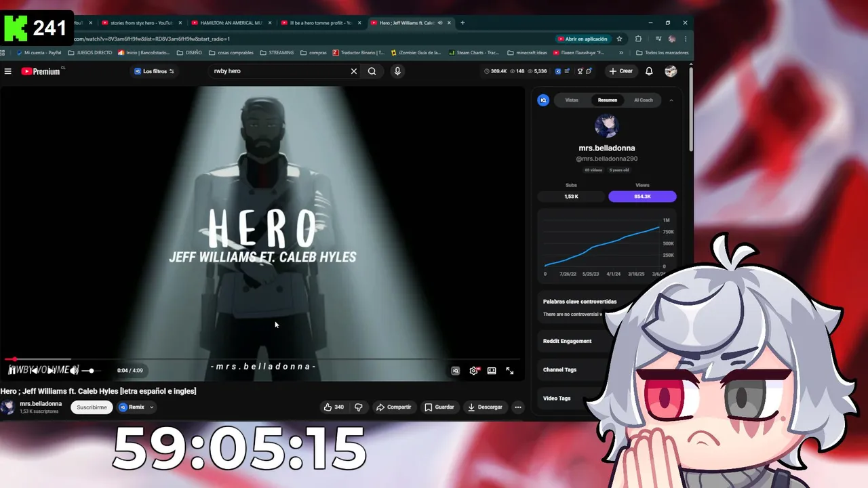
Task: Expand the Remix dropdown arrow
Action: pyautogui.click(x=152, y=407)
